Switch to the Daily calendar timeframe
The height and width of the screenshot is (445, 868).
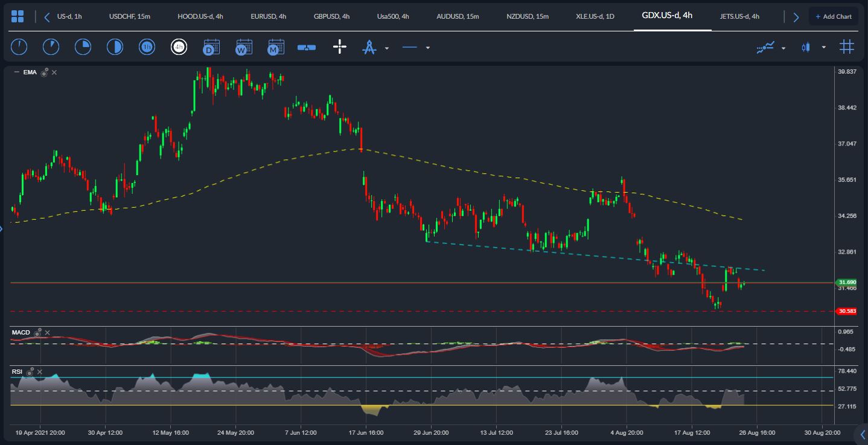[211, 47]
